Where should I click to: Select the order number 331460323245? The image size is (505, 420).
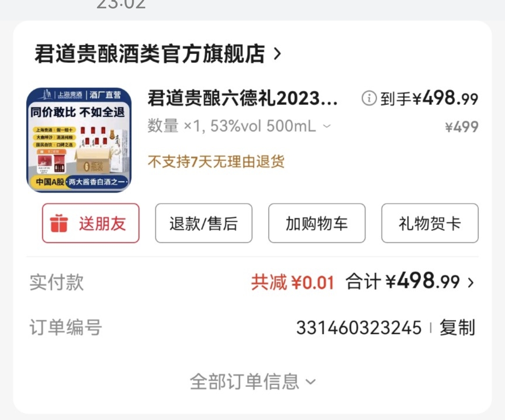pos(359,328)
